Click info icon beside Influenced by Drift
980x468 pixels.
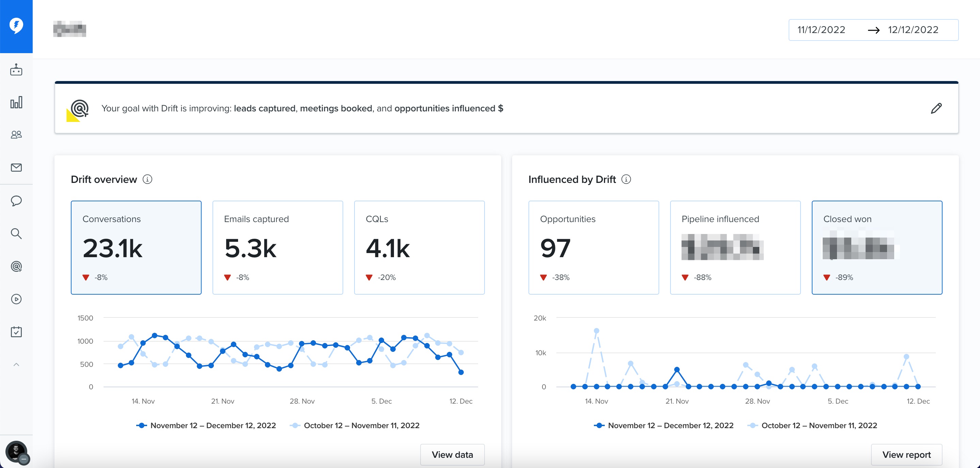point(626,179)
